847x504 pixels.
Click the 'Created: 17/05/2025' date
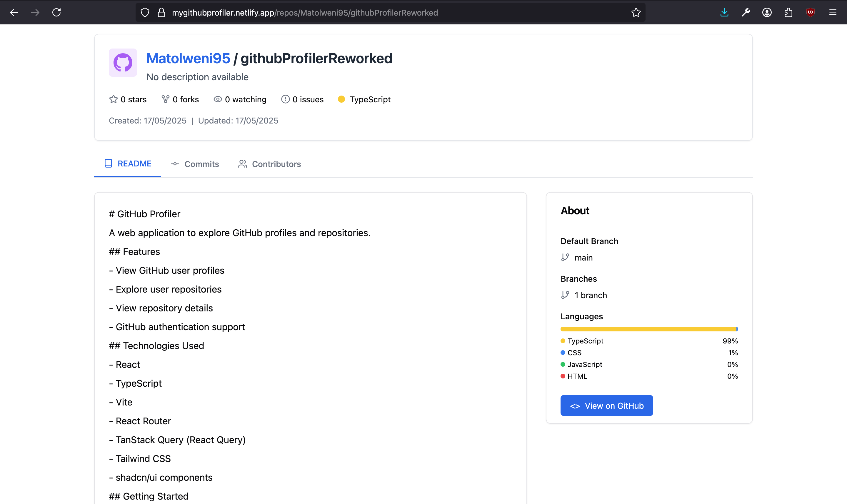click(147, 121)
